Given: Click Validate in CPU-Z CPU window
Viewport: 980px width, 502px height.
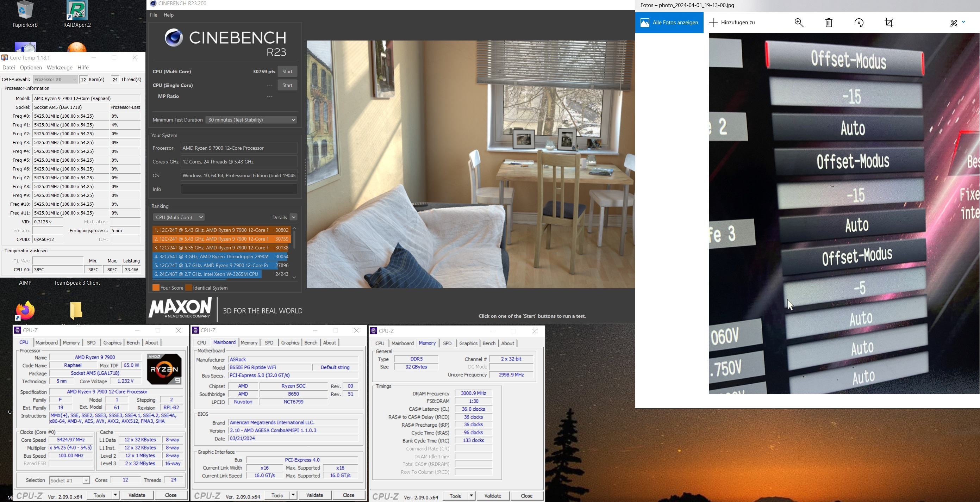Looking at the screenshot, I should click(137, 495).
